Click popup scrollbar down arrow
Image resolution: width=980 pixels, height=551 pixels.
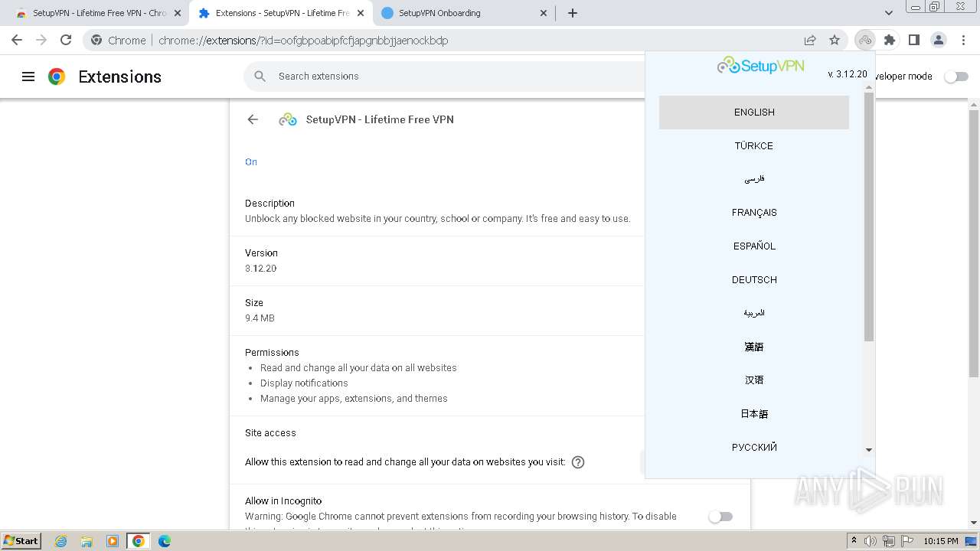pyautogui.click(x=869, y=451)
